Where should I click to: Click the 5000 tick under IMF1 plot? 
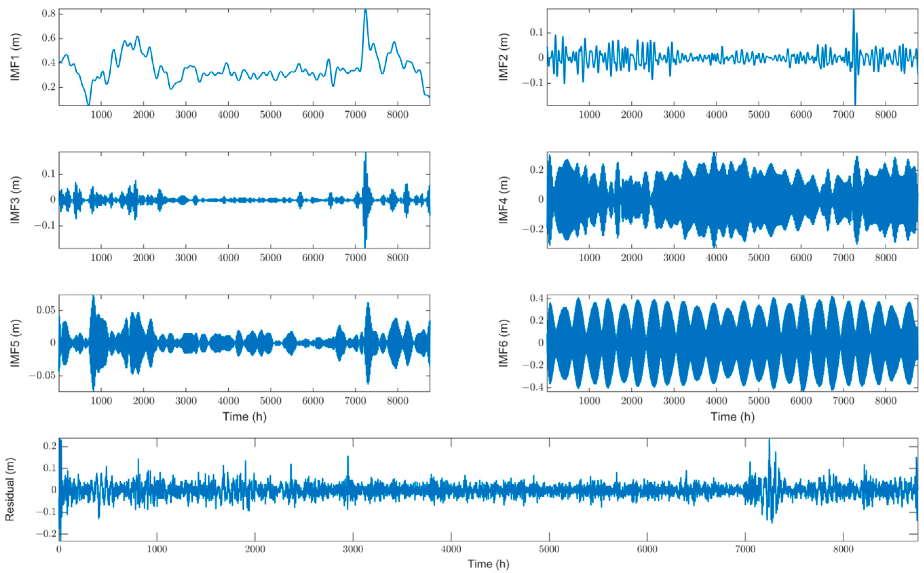coord(270,115)
